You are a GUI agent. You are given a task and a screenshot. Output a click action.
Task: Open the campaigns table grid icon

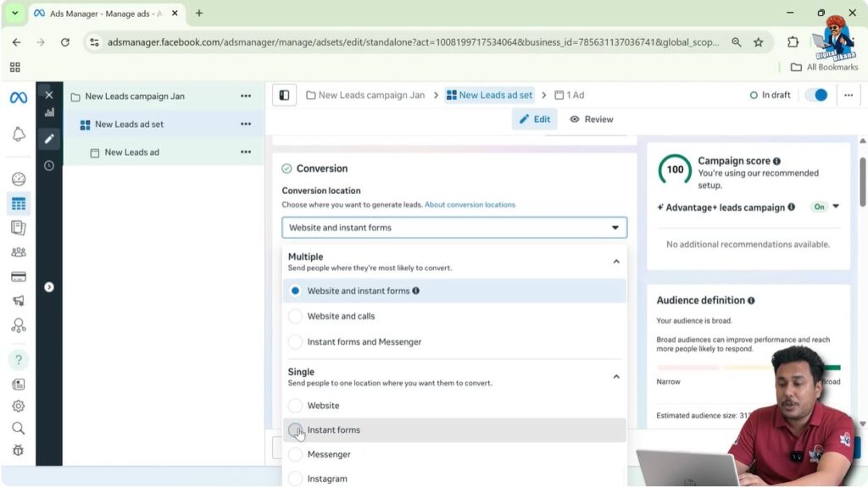coord(19,203)
